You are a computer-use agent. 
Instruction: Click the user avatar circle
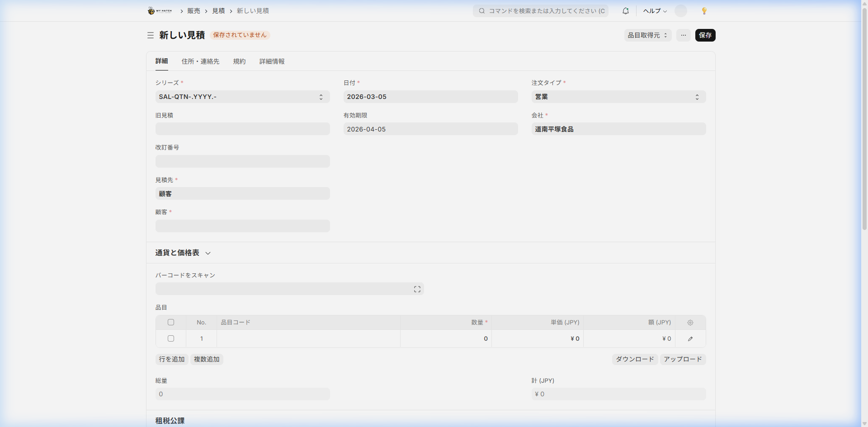coord(680,11)
